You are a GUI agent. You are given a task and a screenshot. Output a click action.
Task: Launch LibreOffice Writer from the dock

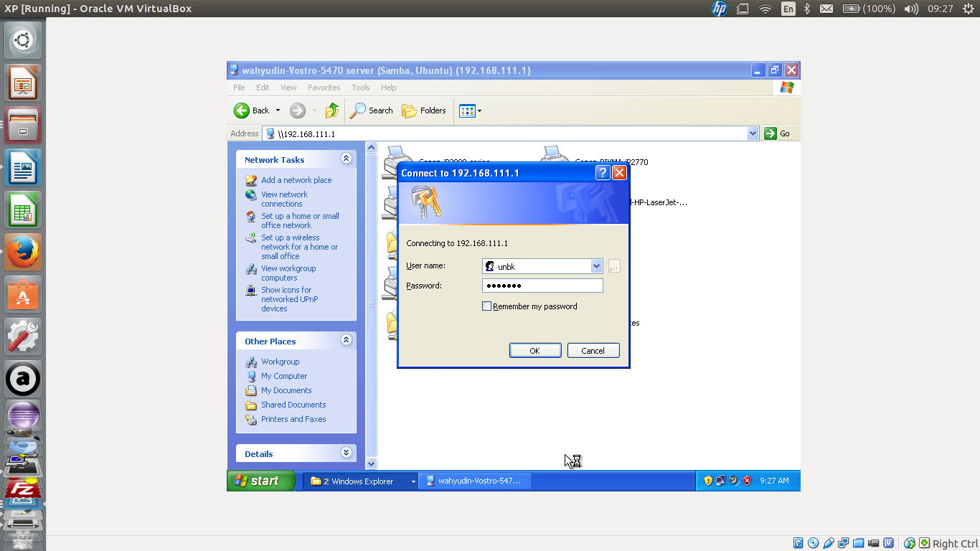(x=23, y=168)
